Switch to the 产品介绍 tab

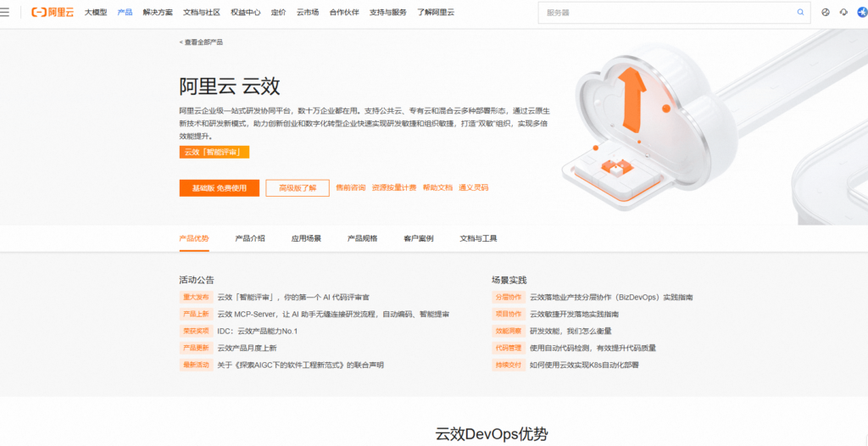(x=250, y=238)
